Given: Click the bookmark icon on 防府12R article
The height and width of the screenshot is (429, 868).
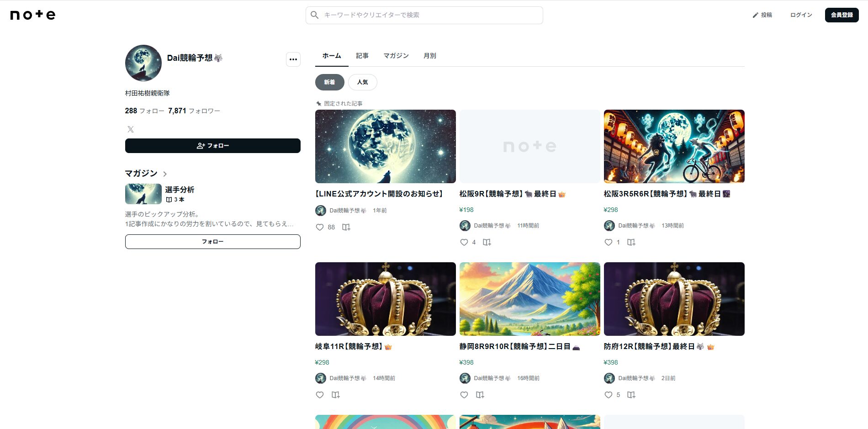Looking at the screenshot, I should point(631,395).
